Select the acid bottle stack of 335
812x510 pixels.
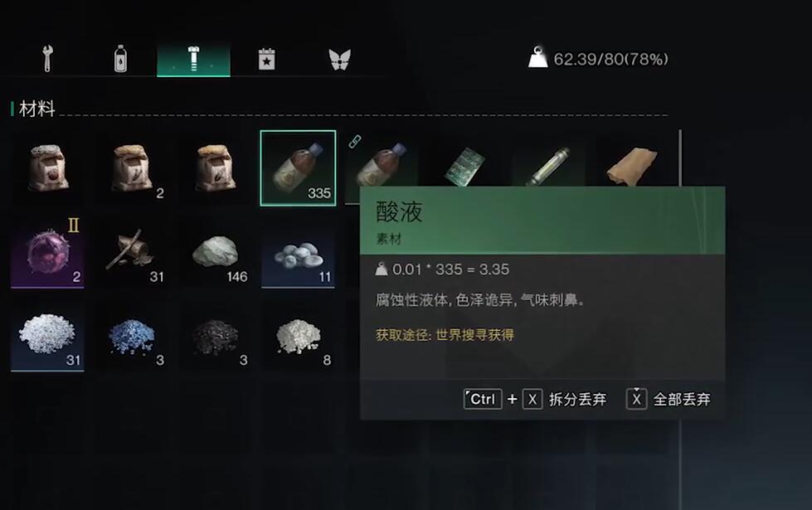click(x=298, y=168)
